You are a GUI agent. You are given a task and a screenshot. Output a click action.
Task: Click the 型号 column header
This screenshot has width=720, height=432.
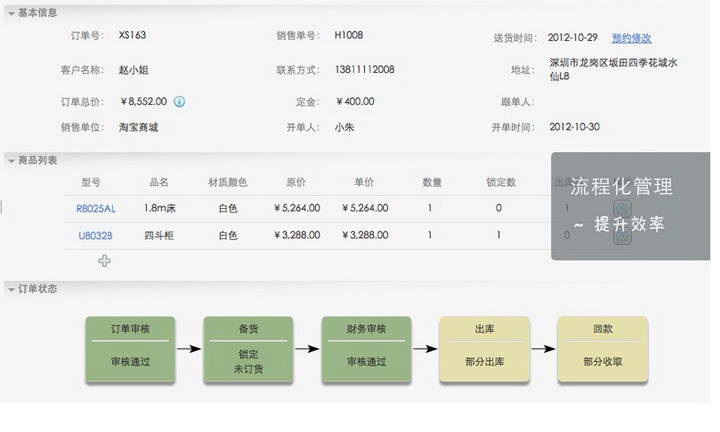point(90,183)
